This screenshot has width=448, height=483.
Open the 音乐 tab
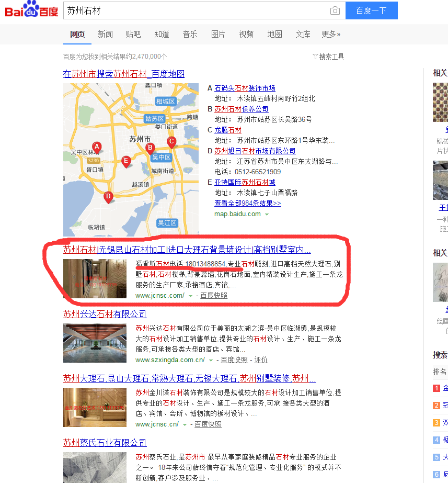point(190,34)
